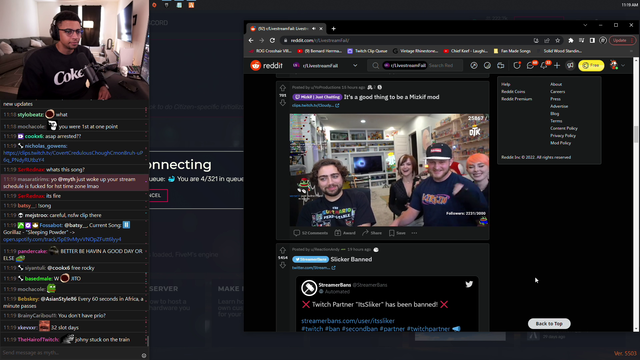Open the 52 Comments on Mizkif post
640x360 pixels.
[x=311, y=233]
